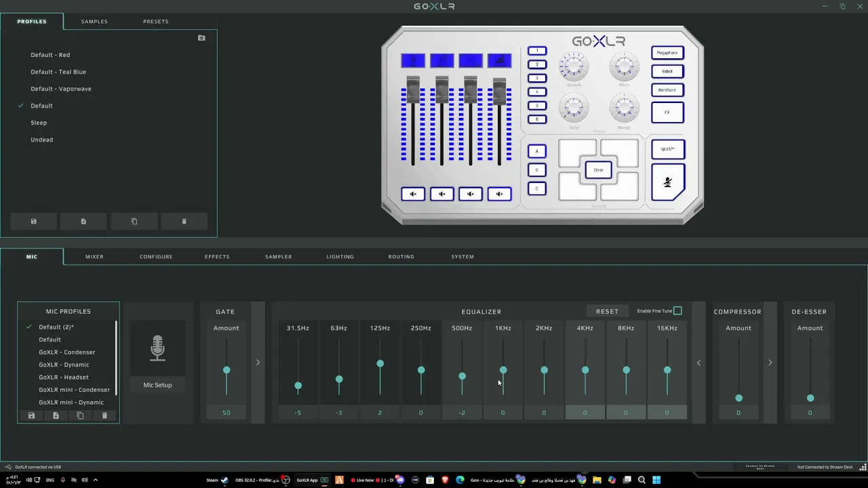
Task: Open the profiles folder icon
Action: pos(201,38)
